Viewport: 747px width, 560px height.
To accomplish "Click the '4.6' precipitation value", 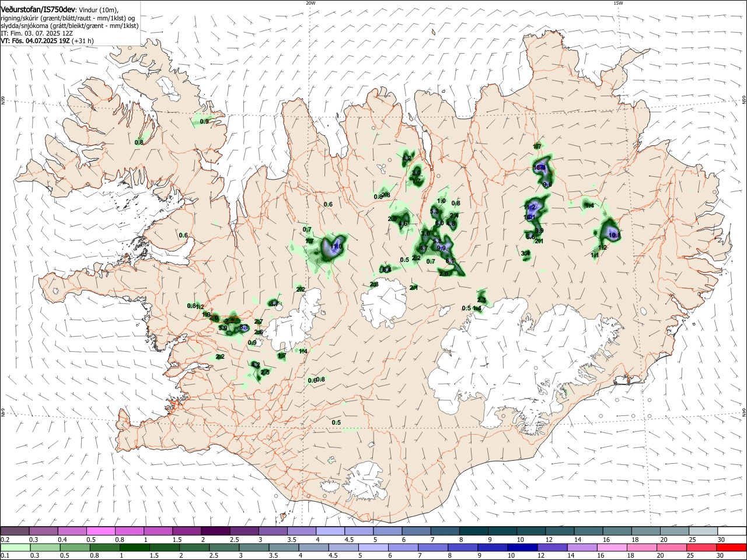I will point(403,224).
